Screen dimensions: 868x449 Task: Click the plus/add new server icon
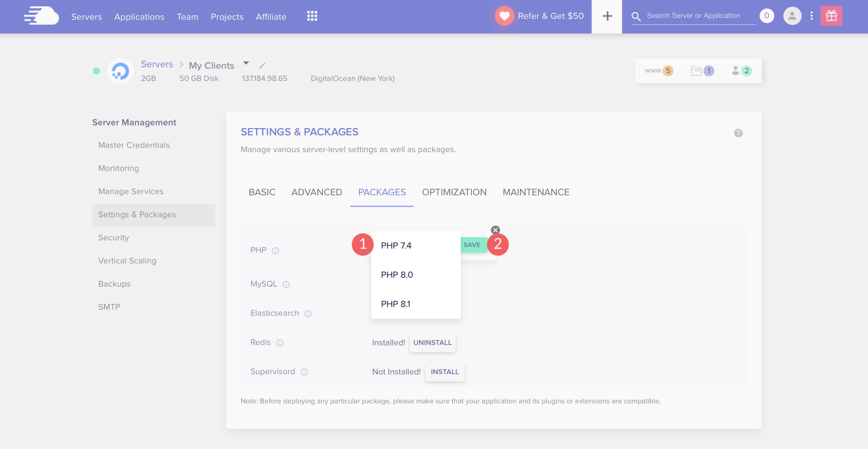tap(607, 16)
